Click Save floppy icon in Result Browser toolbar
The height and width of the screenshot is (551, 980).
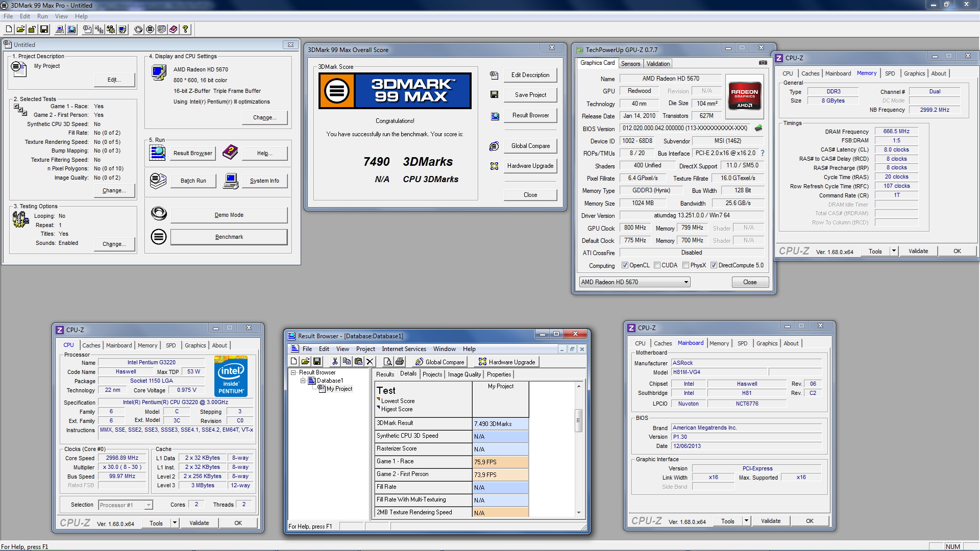coord(317,362)
